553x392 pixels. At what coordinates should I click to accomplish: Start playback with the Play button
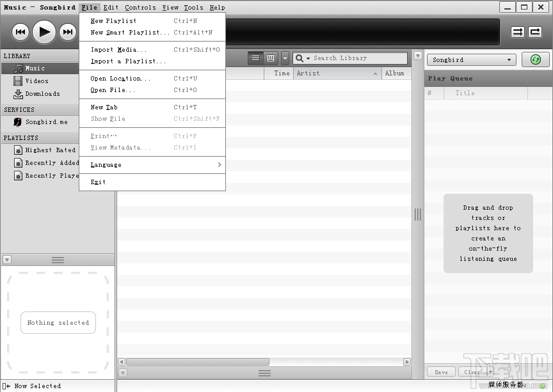point(44,32)
